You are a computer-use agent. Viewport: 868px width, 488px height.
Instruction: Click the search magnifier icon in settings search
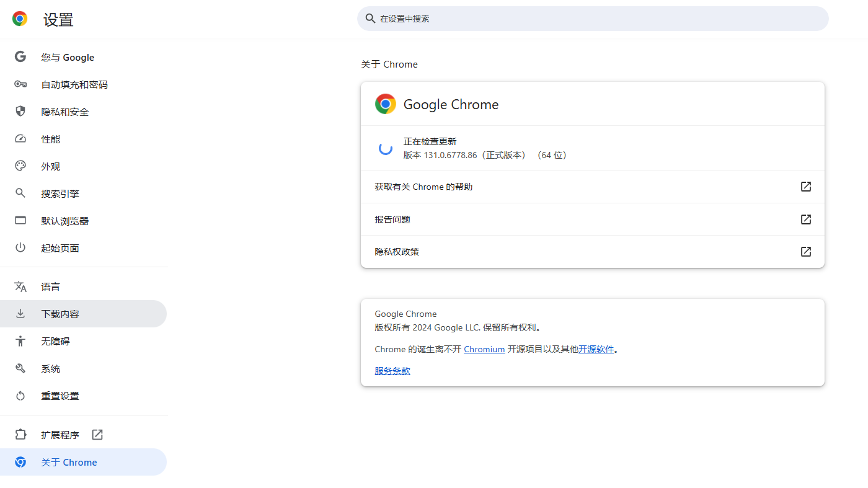[x=370, y=19]
